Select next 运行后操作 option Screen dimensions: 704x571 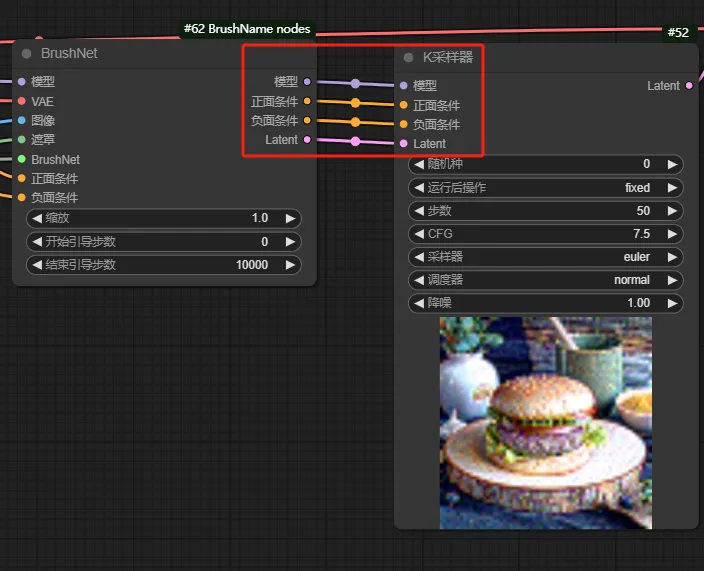[672, 188]
